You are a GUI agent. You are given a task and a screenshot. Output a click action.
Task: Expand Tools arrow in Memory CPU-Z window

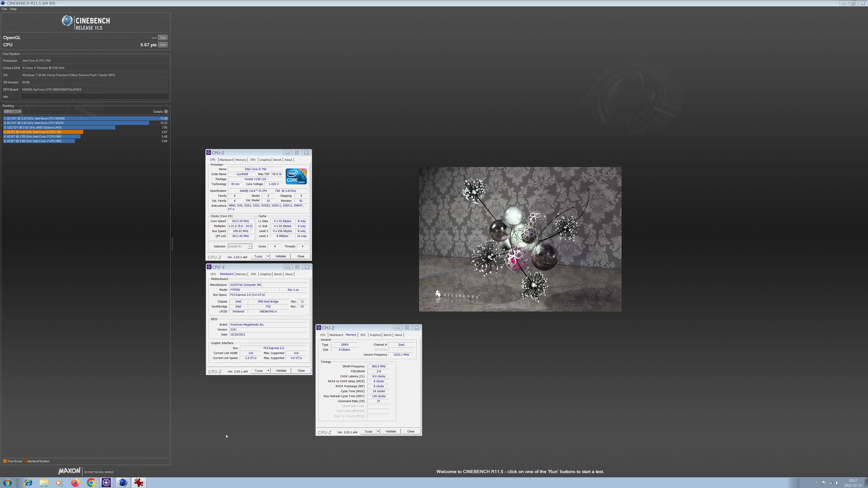(378, 432)
